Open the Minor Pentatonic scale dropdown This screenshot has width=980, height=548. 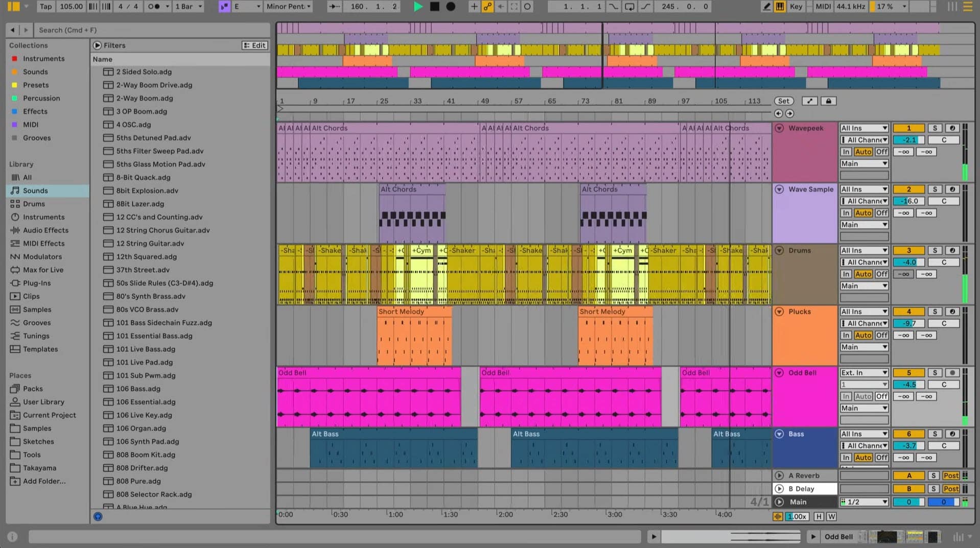point(288,7)
